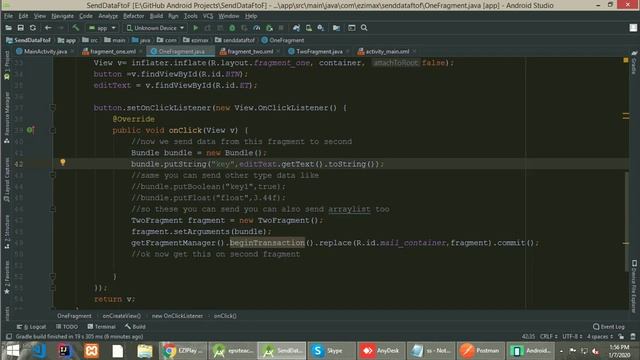The image size is (640, 360).
Task: Click the yellow inspection indicator above scrollbar
Action: point(626,60)
